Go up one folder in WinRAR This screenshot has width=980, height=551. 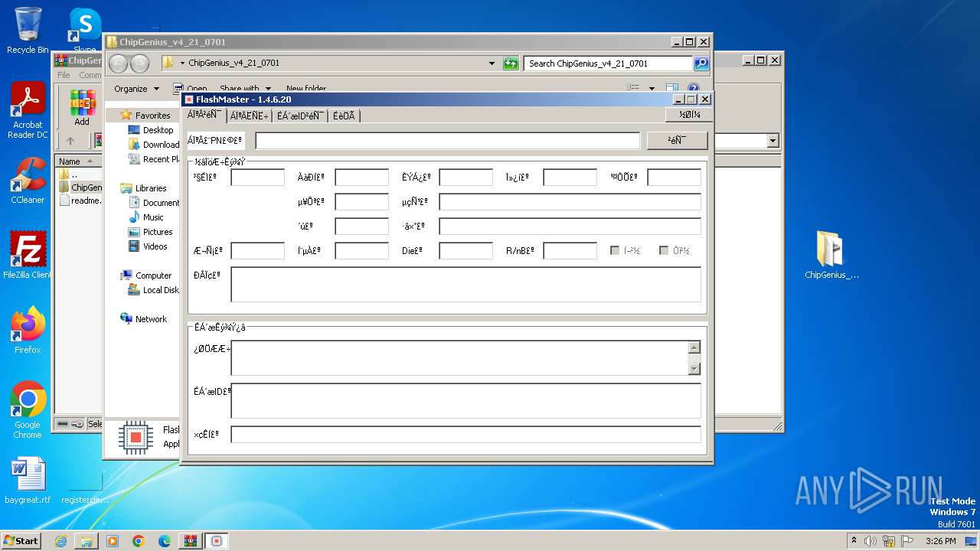click(x=70, y=141)
